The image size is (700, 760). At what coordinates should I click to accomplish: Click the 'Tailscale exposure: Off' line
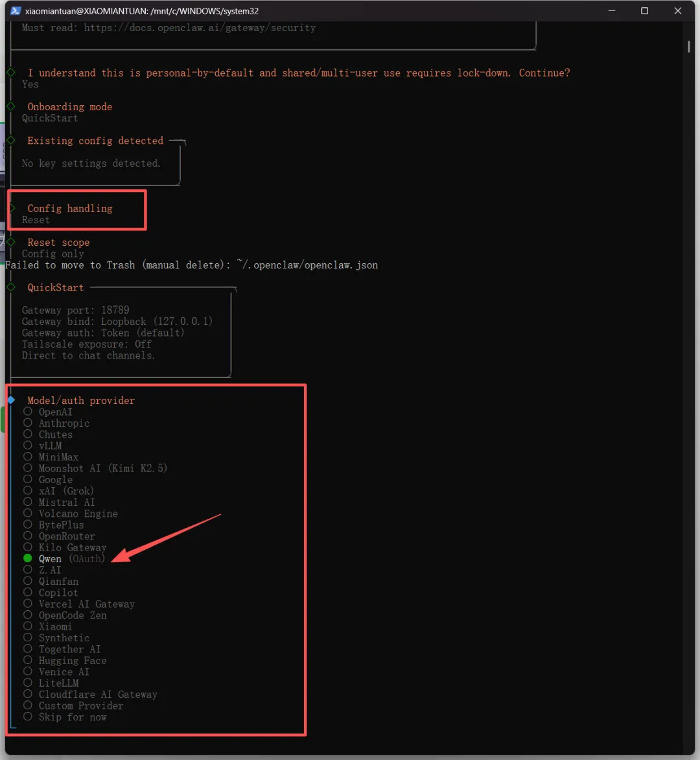tap(87, 344)
